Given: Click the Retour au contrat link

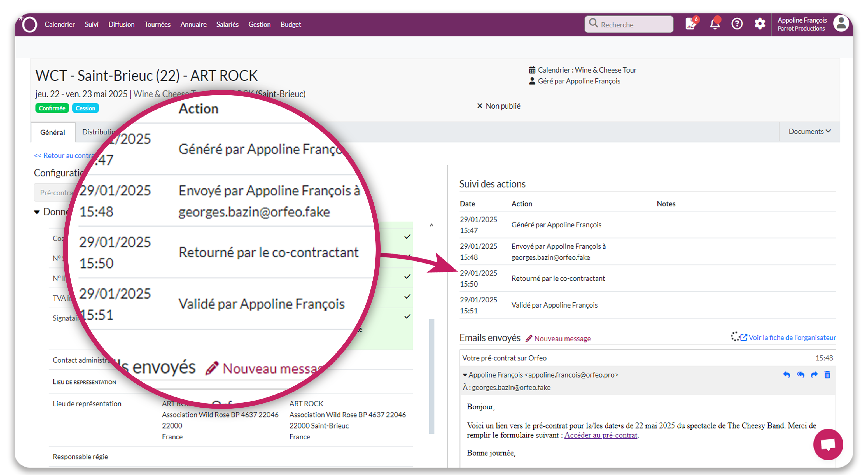Looking at the screenshot, I should [x=64, y=155].
